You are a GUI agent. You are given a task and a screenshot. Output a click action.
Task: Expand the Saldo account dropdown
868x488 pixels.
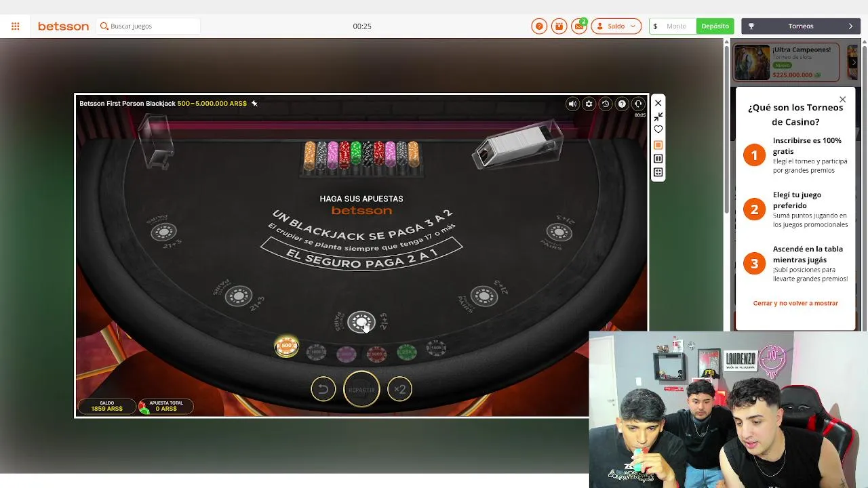(616, 26)
